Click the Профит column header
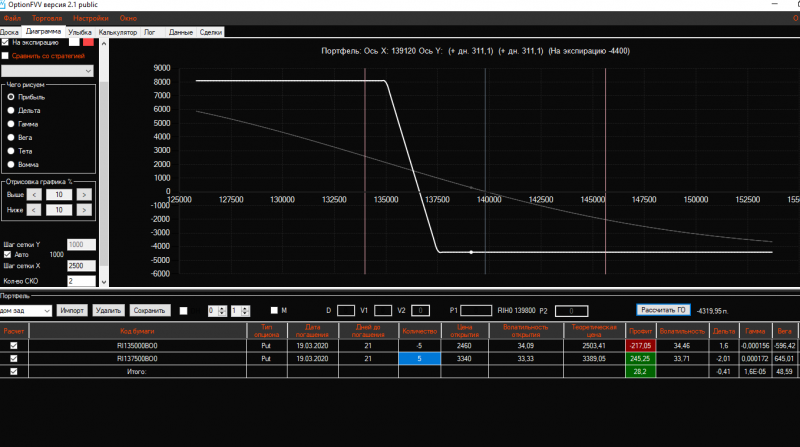This screenshot has height=447, width=800. pyautogui.click(x=640, y=331)
